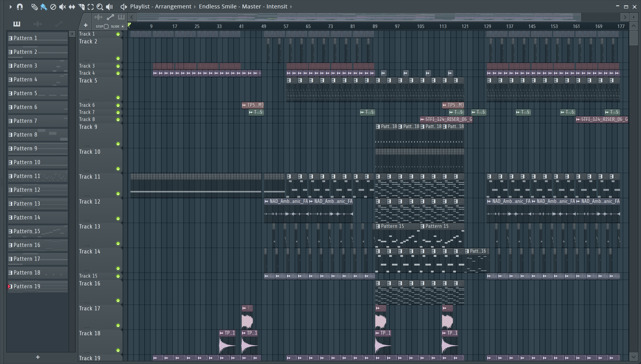Mute Track 12 with its green LED

tap(118, 219)
